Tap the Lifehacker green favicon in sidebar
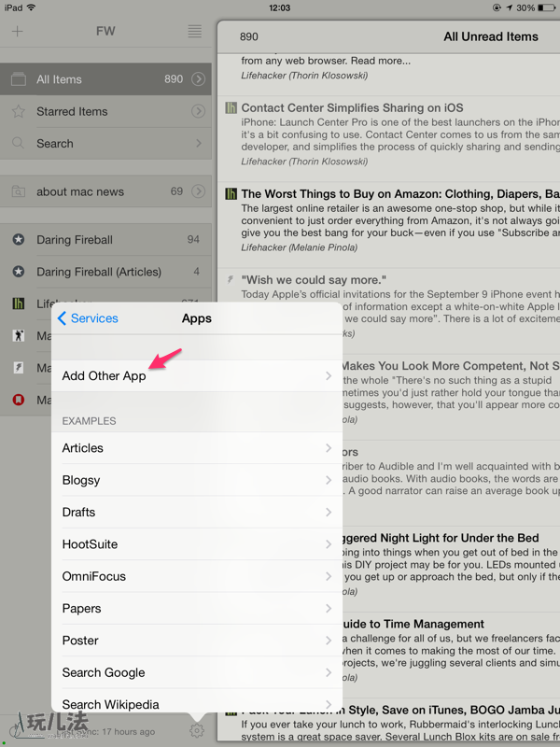The width and height of the screenshot is (560, 747). [x=18, y=303]
